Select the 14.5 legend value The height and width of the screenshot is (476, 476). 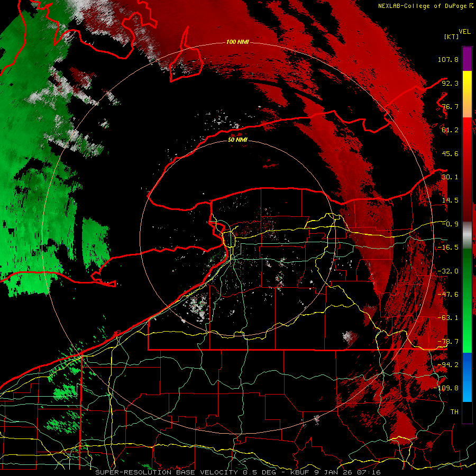coord(450,200)
